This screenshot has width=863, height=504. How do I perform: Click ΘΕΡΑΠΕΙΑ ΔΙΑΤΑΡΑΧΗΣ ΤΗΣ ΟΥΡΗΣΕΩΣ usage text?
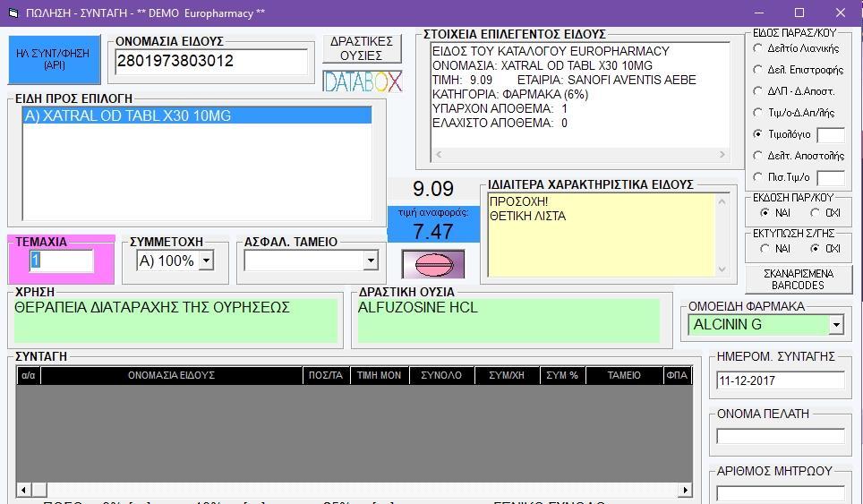pyautogui.click(x=152, y=308)
